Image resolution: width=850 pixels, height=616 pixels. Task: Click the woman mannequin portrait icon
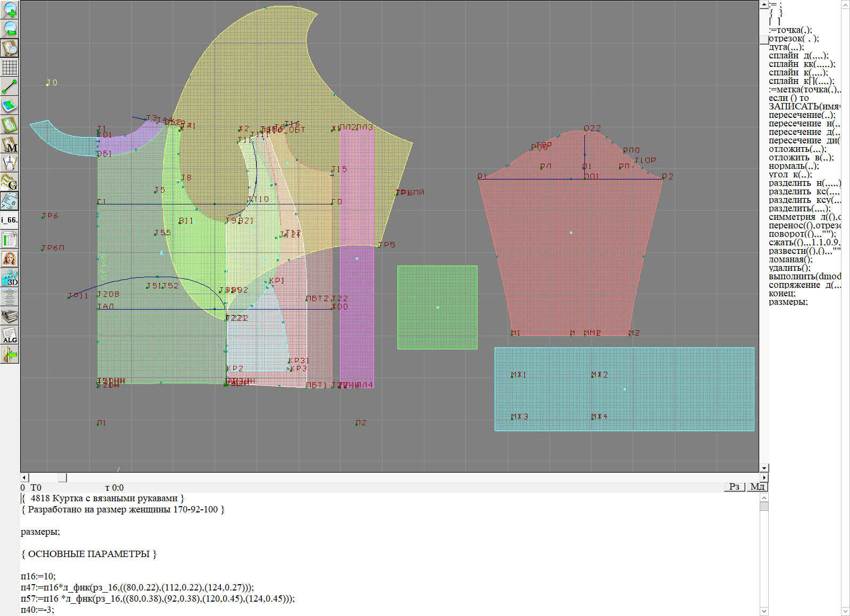click(10, 259)
